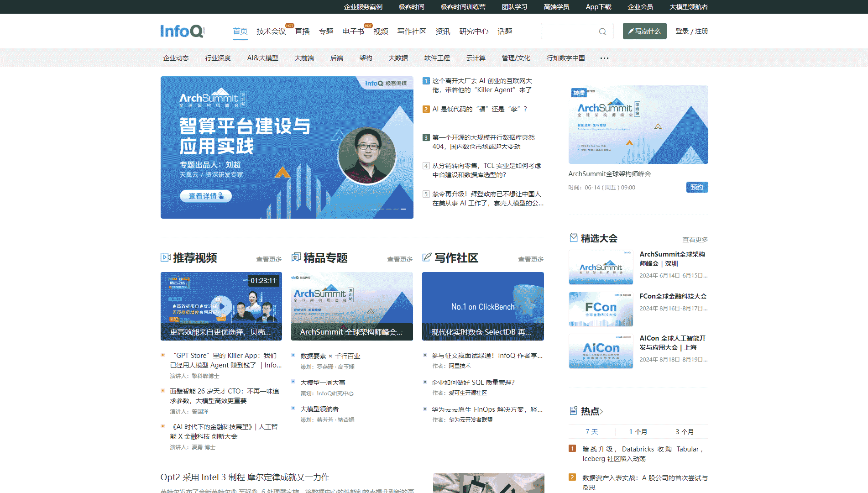Open the 专题 menu item
This screenshot has height=493, width=868.
tap(326, 31)
